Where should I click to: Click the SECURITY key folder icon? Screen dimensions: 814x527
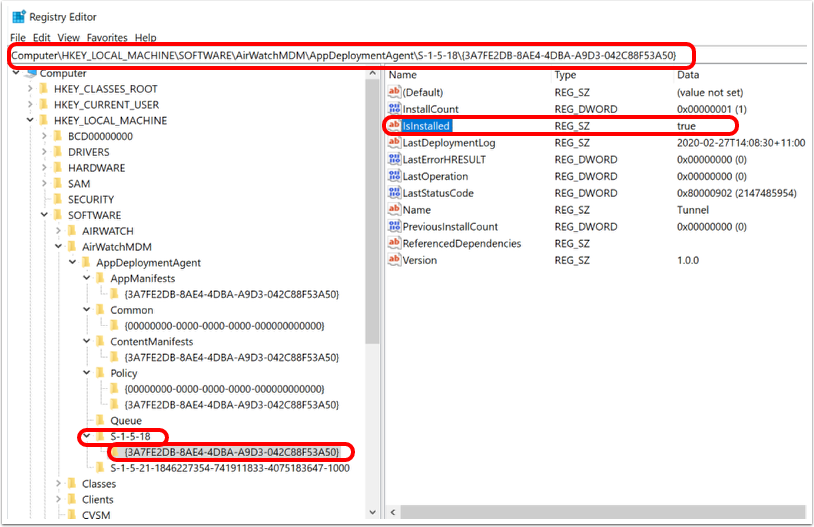[x=57, y=199]
